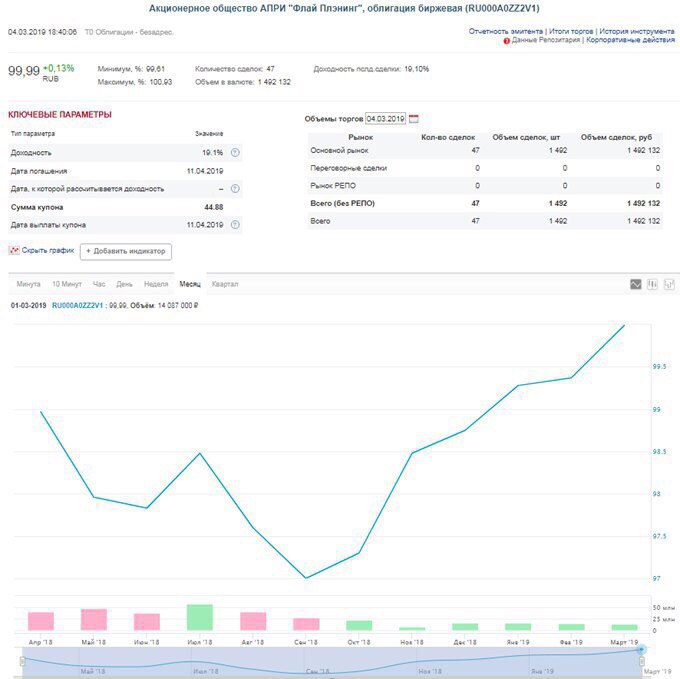
Task: Open the help icon for yield calculation date row
Action: point(235,189)
